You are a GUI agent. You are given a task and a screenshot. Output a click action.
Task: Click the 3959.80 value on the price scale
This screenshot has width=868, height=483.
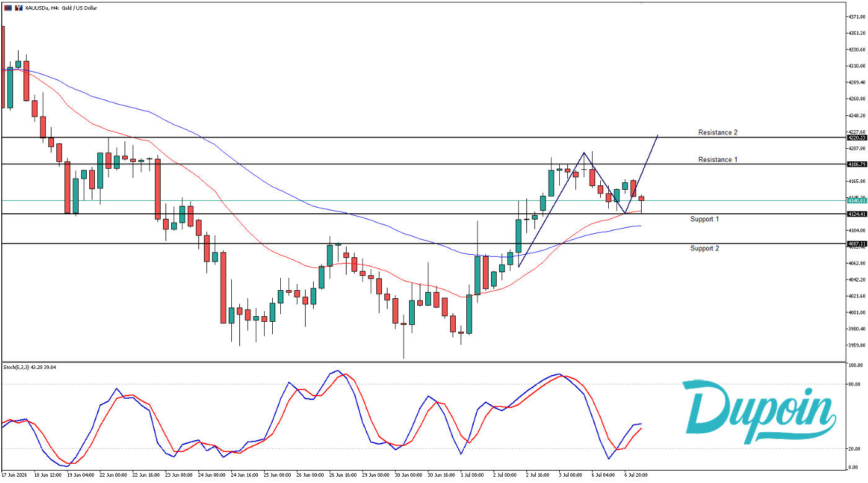857,345
